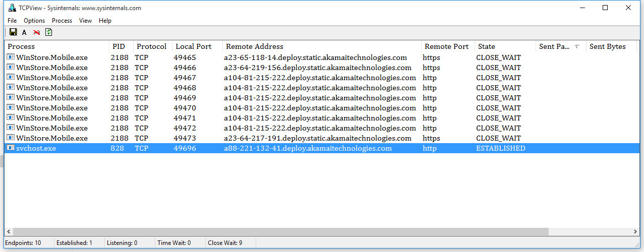
Task: Open the Process menu
Action: point(62,21)
